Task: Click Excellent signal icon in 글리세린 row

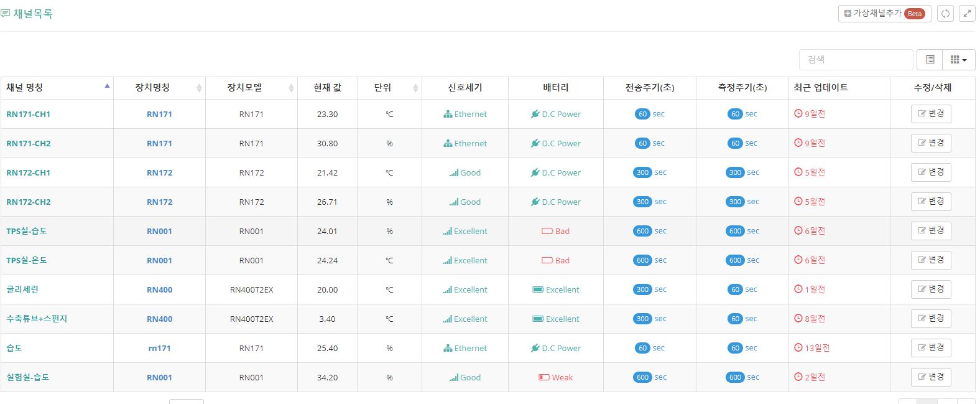Action: click(448, 290)
